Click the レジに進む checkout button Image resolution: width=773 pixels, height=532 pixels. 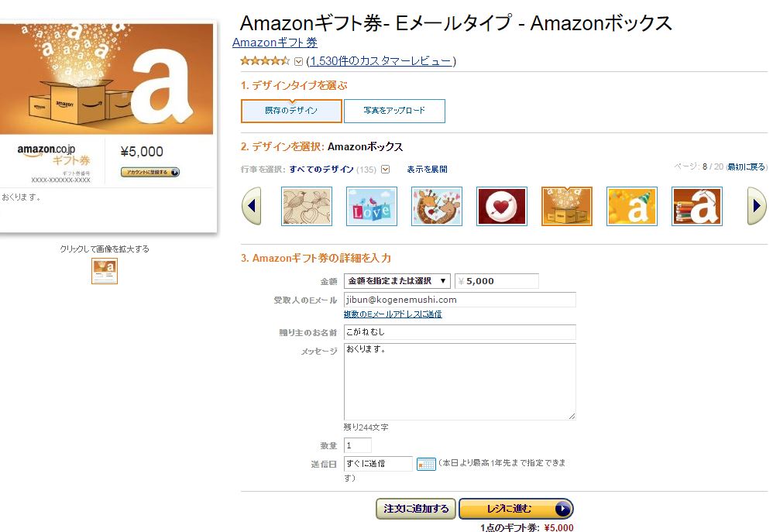tap(516, 509)
